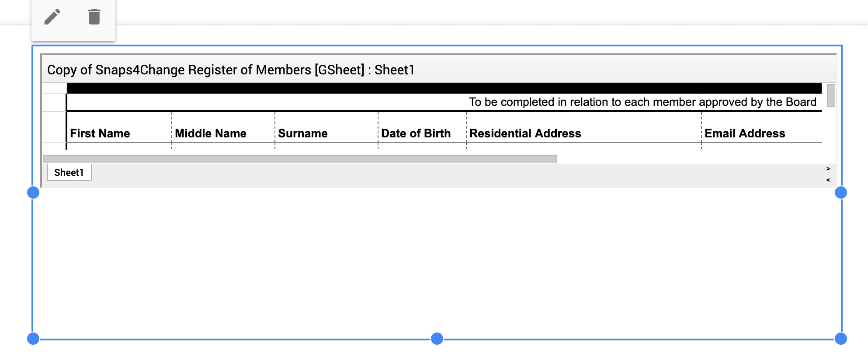Click the left-side middle resize handle
The image size is (868, 357).
pyautogui.click(x=33, y=192)
